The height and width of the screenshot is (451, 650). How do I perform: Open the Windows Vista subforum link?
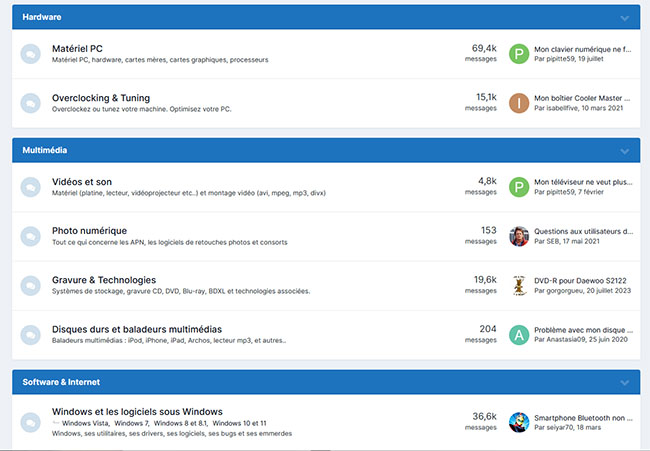point(84,424)
